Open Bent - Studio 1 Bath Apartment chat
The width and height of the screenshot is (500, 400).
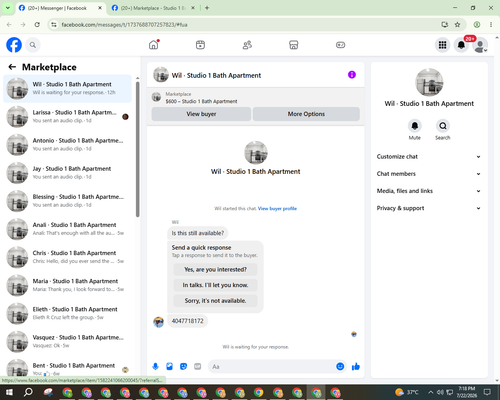[68, 368]
